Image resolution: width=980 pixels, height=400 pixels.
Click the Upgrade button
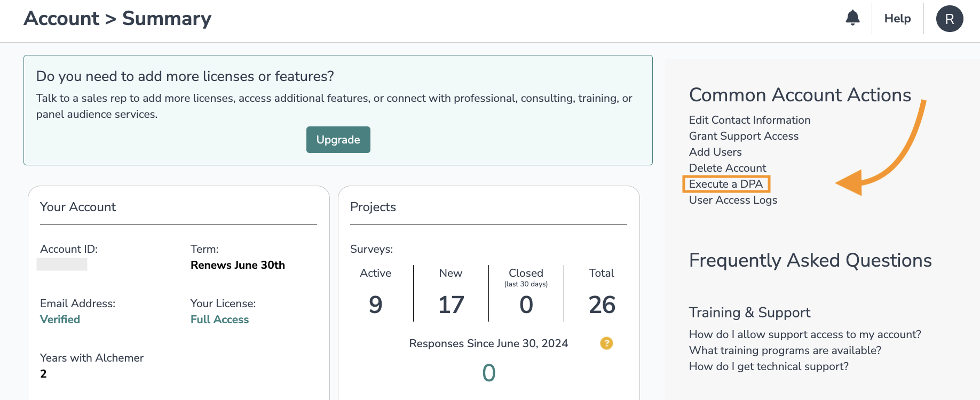(338, 140)
